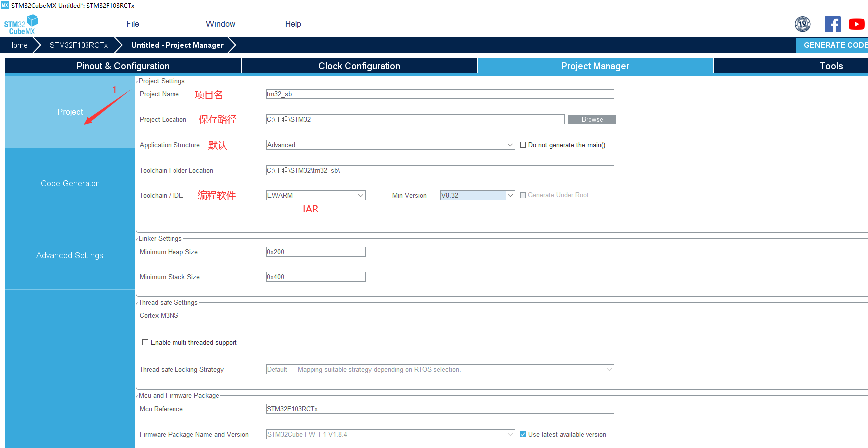Open the Application Structure dropdown
The width and height of the screenshot is (868, 448).
(x=390, y=145)
